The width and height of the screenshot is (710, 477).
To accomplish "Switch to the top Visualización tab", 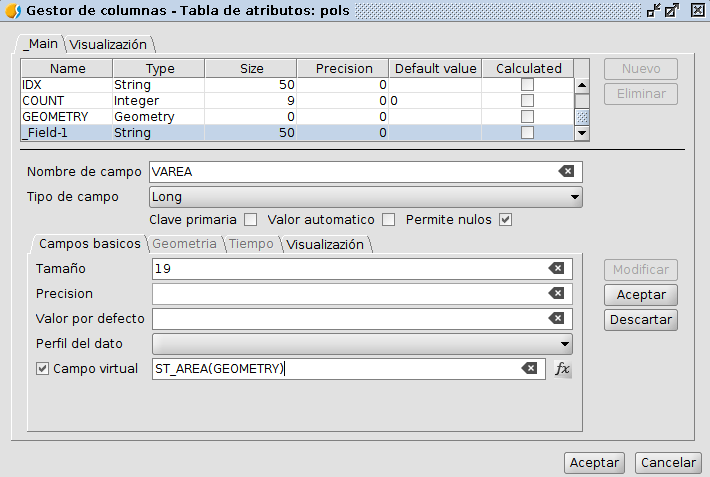I will [x=108, y=45].
